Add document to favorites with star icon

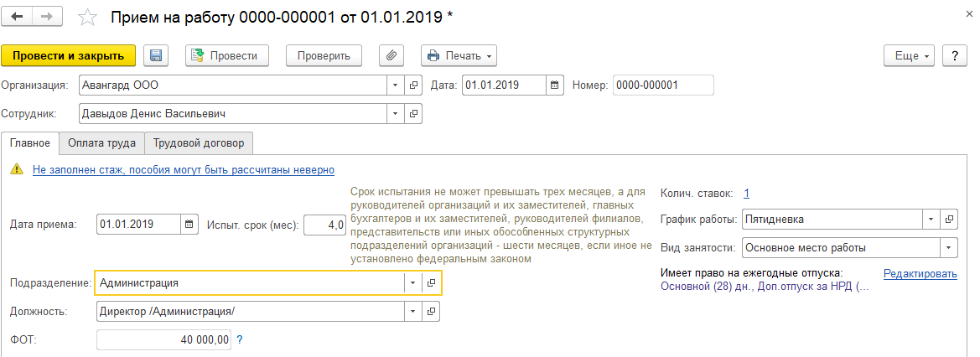pyautogui.click(x=86, y=17)
